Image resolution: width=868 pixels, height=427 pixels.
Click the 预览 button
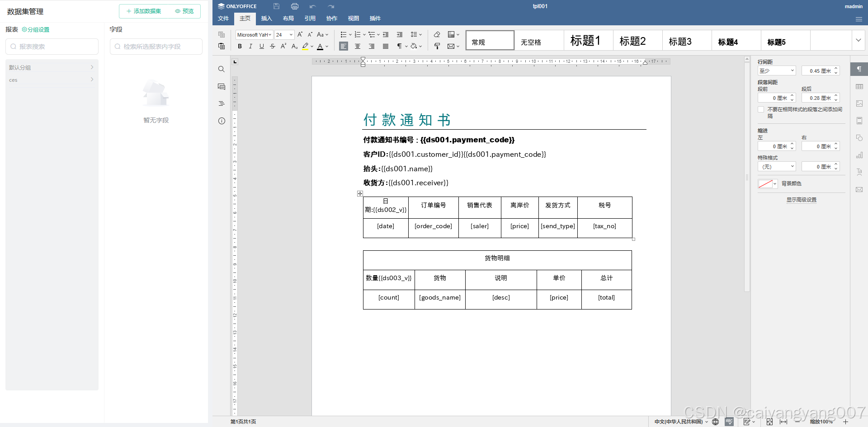click(x=184, y=11)
